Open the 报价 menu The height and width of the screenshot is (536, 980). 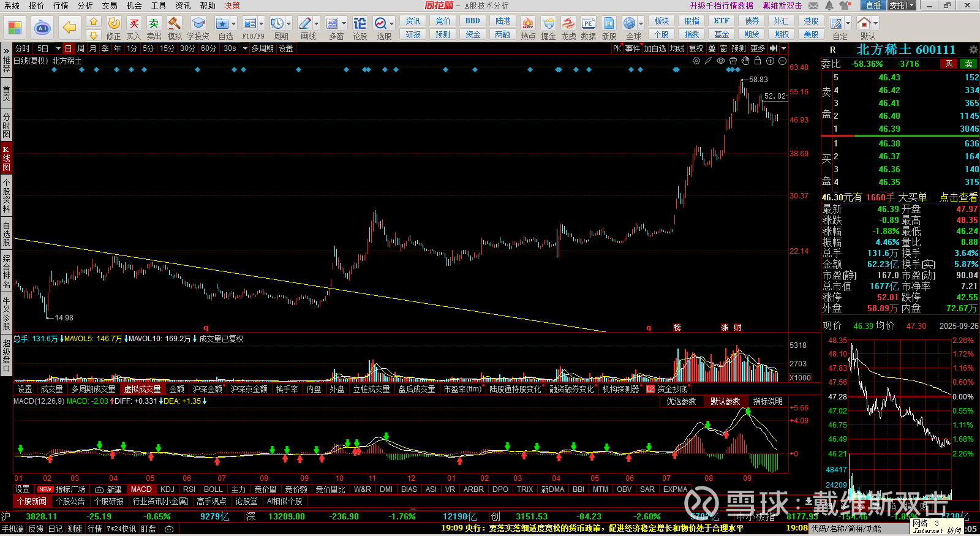36,6
